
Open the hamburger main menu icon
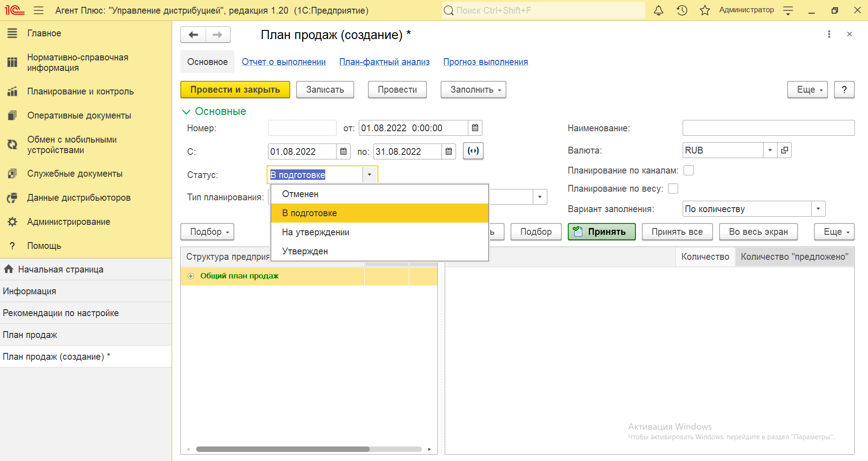(x=39, y=10)
